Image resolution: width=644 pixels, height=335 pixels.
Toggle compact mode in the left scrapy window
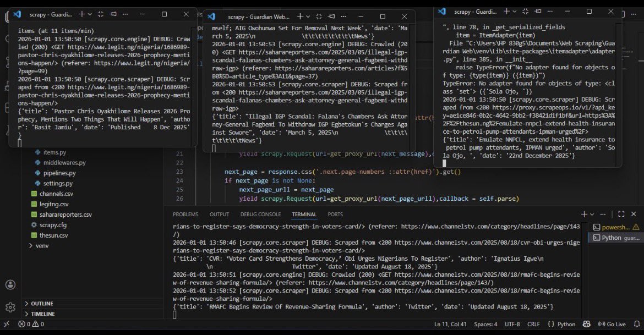point(101,14)
